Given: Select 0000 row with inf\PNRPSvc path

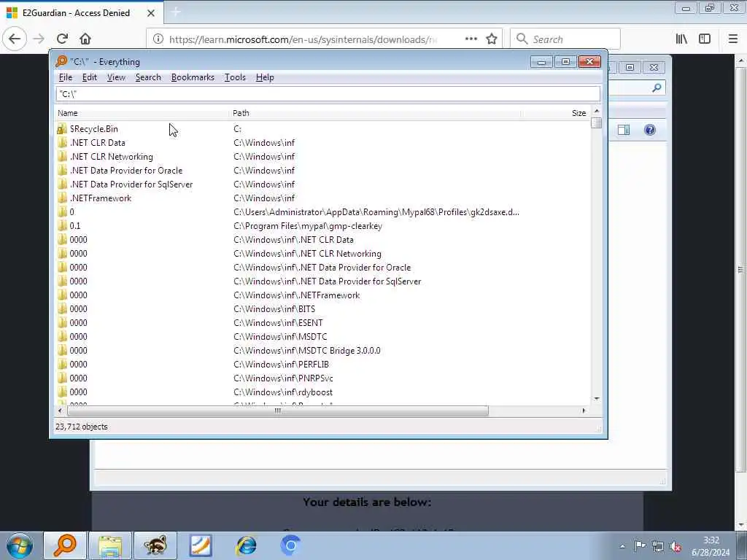Looking at the screenshot, I should pyautogui.click(x=323, y=378).
